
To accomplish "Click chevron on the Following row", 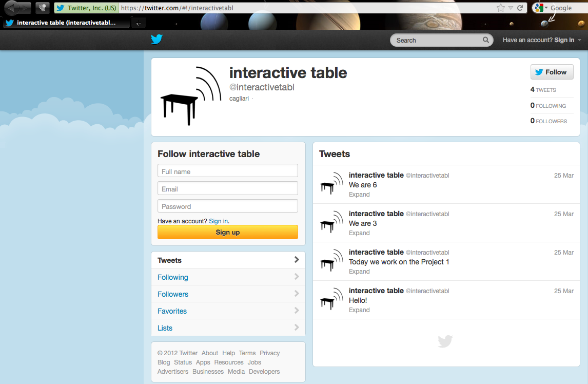I will 296,277.
